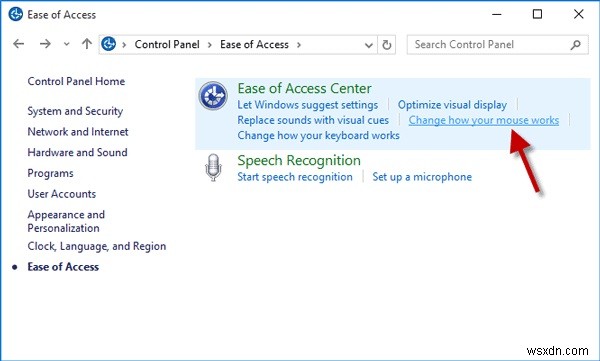Refresh the Control Panel view
The width and height of the screenshot is (600, 361).
(386, 45)
